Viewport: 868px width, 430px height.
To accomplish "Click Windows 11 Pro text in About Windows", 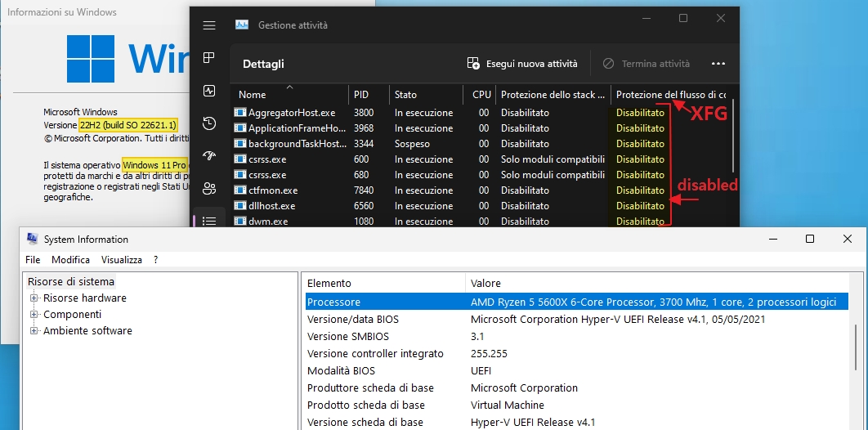I will (154, 165).
